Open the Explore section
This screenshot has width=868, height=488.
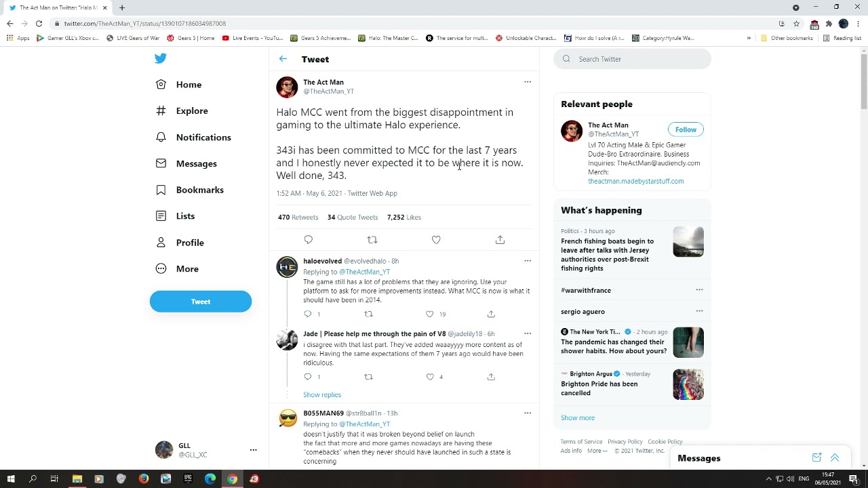point(182,111)
